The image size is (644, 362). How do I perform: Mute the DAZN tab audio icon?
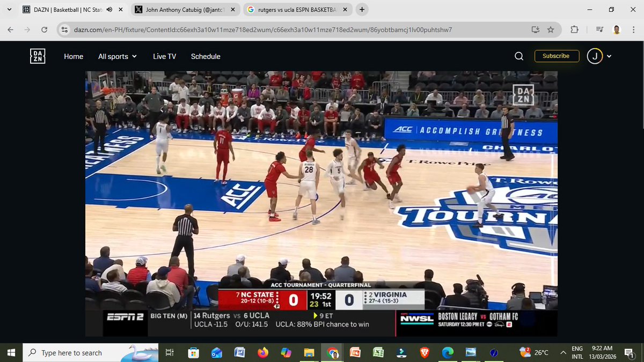tap(109, 10)
